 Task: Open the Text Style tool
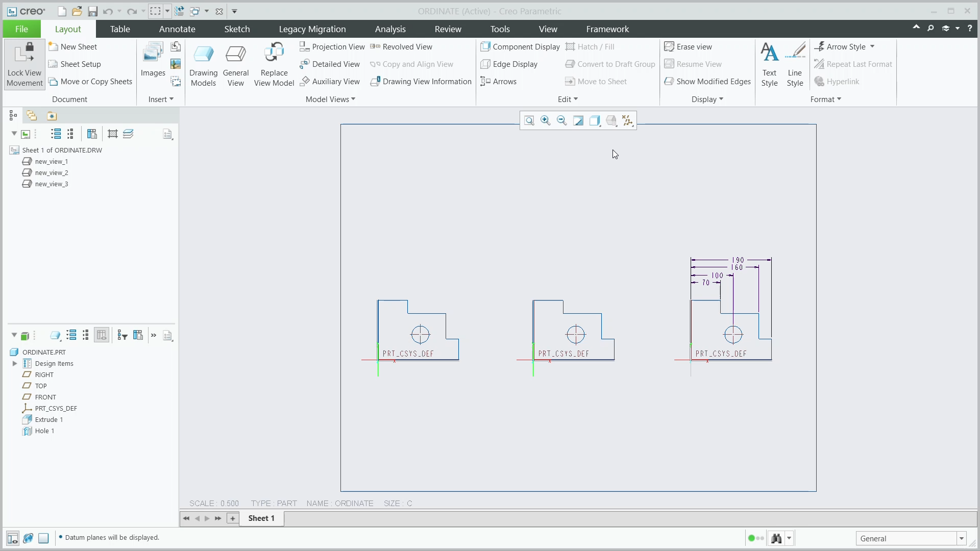click(x=770, y=64)
